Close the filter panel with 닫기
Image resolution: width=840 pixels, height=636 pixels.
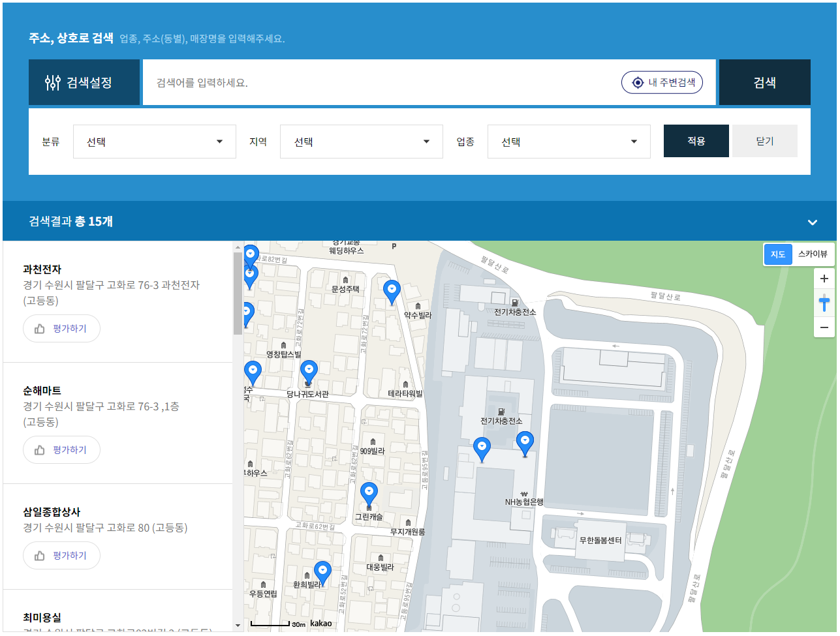pos(765,141)
